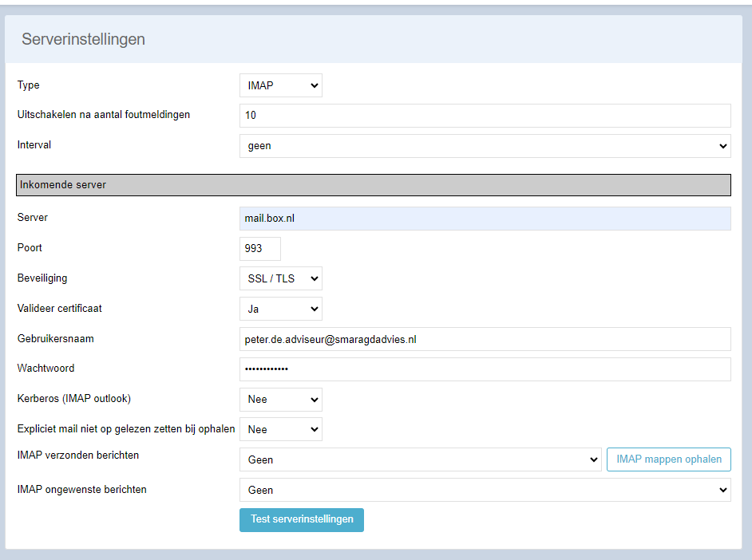752x560 pixels.
Task: Click the IMAP mappen ophalen button
Action: pyautogui.click(x=668, y=459)
